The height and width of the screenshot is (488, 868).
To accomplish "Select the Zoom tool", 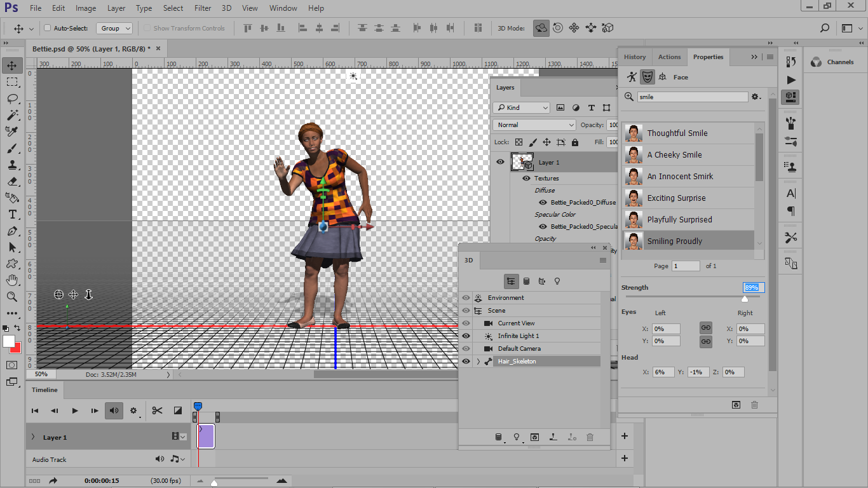I will coord(12,297).
